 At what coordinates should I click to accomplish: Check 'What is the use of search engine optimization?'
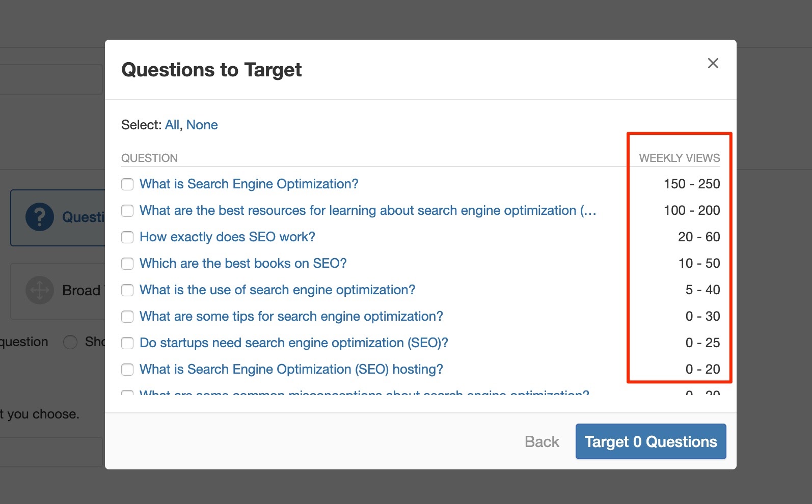point(127,290)
